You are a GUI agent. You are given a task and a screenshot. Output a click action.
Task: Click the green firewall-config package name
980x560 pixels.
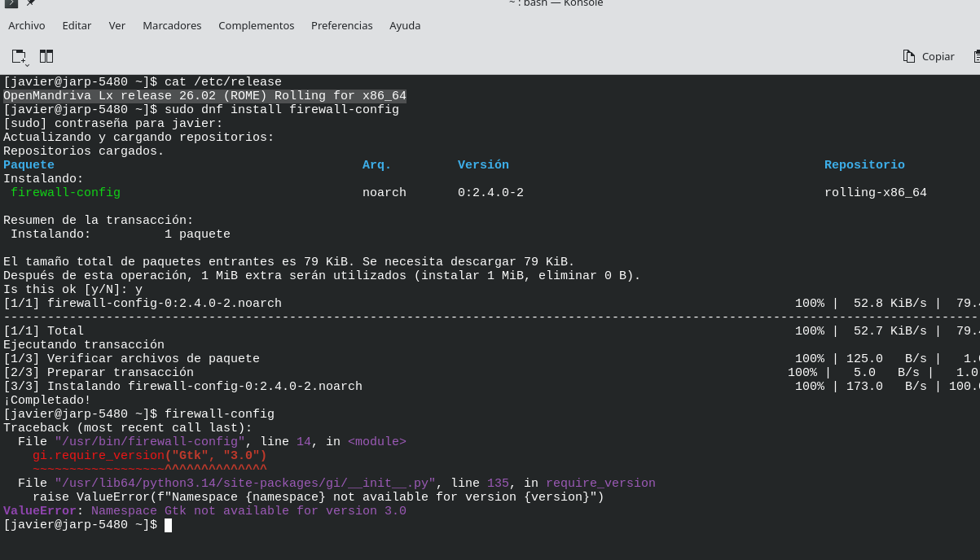click(65, 193)
